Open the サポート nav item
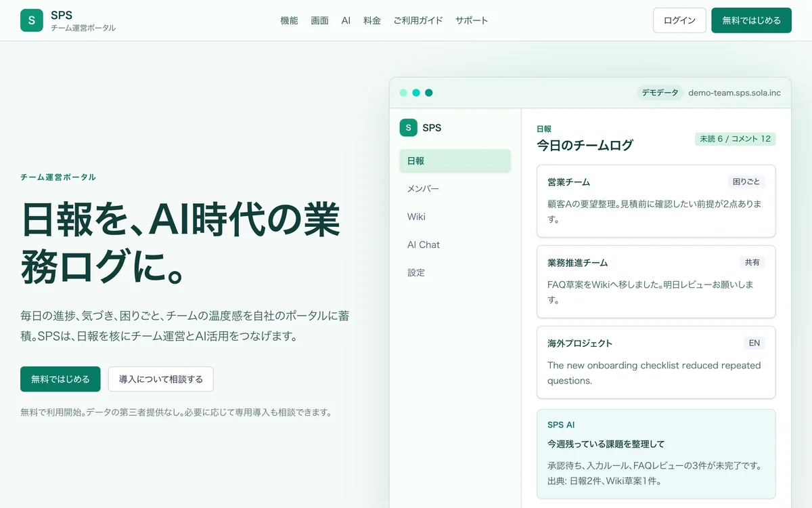This screenshot has width=812, height=508. (472, 20)
